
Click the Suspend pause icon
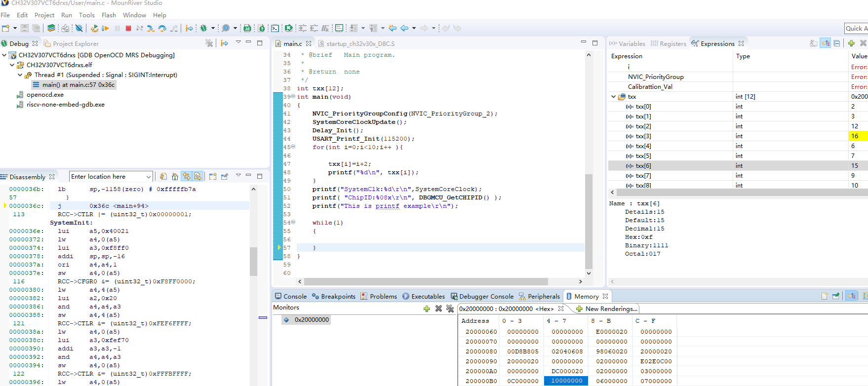pos(117,28)
